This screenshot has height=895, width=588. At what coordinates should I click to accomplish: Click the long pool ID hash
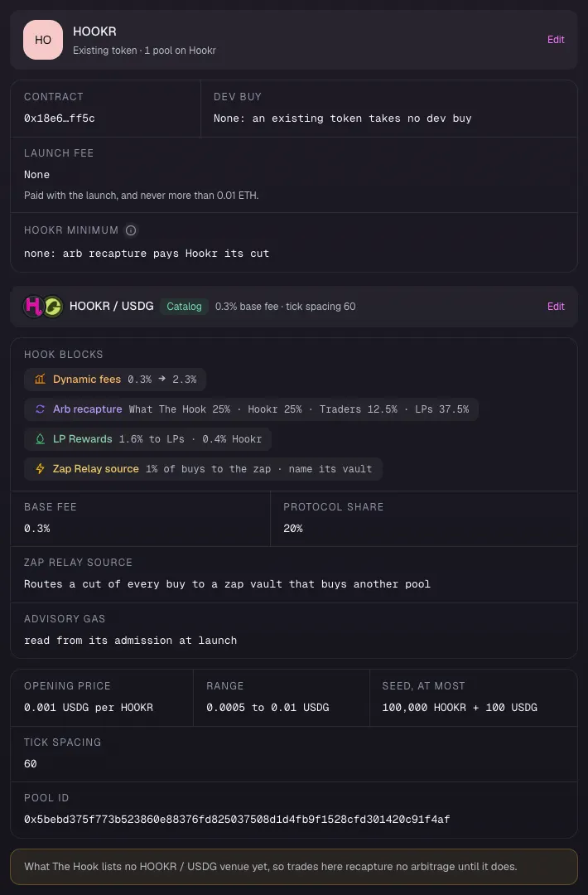(x=237, y=819)
